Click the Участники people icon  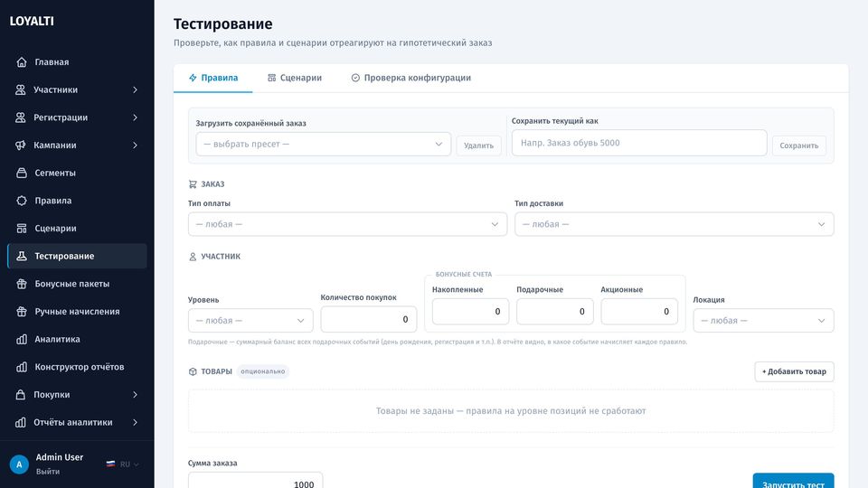click(21, 89)
